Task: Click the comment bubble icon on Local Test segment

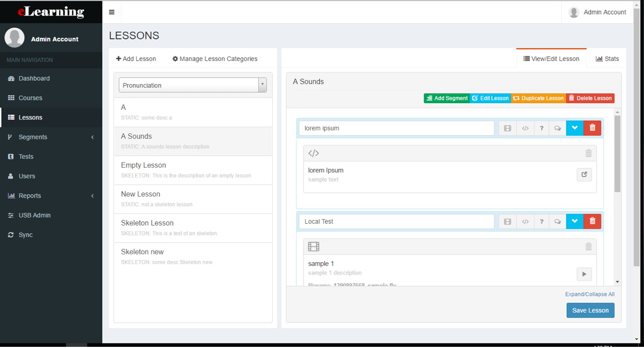Action: [558, 221]
